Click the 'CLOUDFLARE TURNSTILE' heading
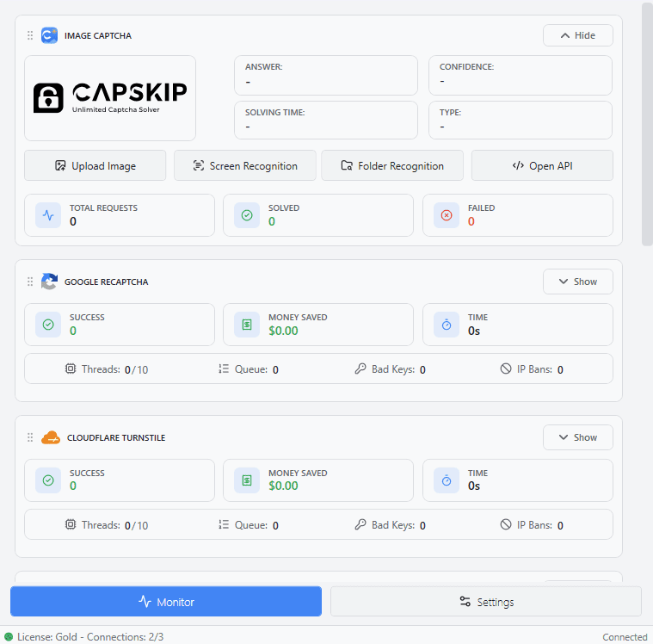The height and width of the screenshot is (644, 653). tap(116, 437)
